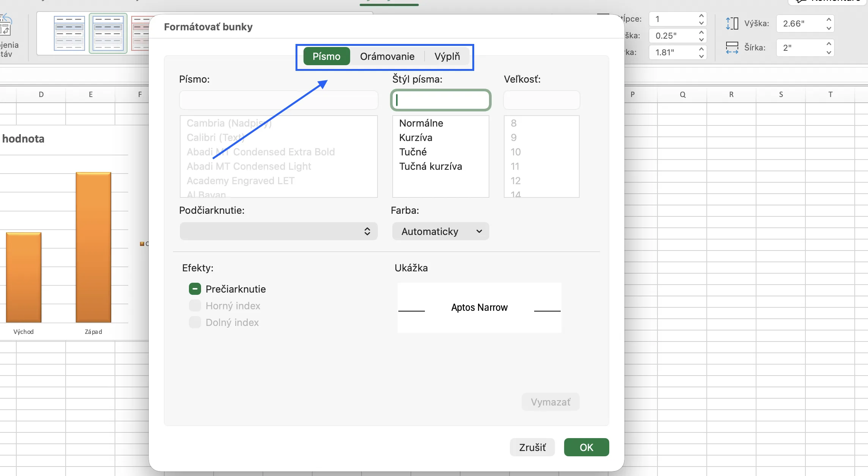The width and height of the screenshot is (868, 476).
Task: Switch to the Písmo tab
Action: click(326, 56)
